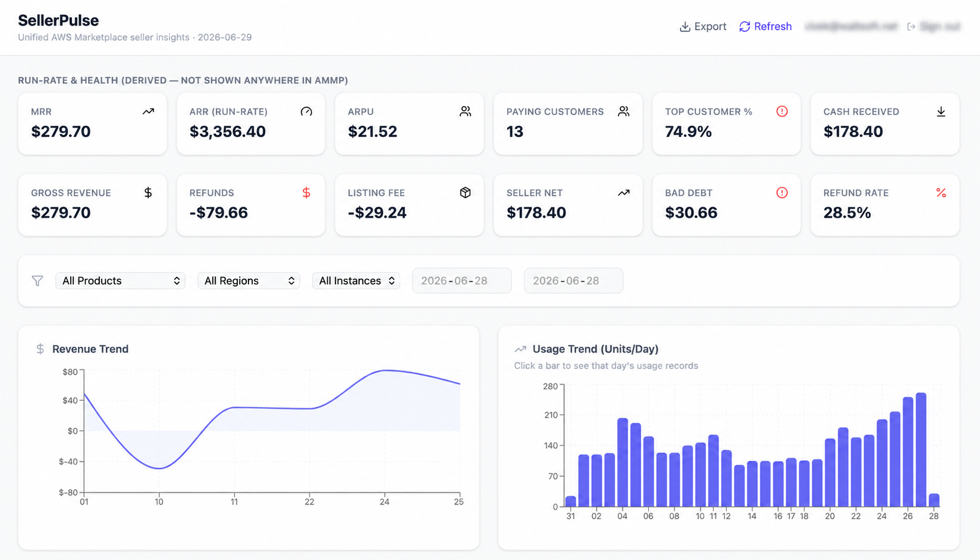The image size is (980, 560).
Task: Click the Export button
Action: click(703, 27)
